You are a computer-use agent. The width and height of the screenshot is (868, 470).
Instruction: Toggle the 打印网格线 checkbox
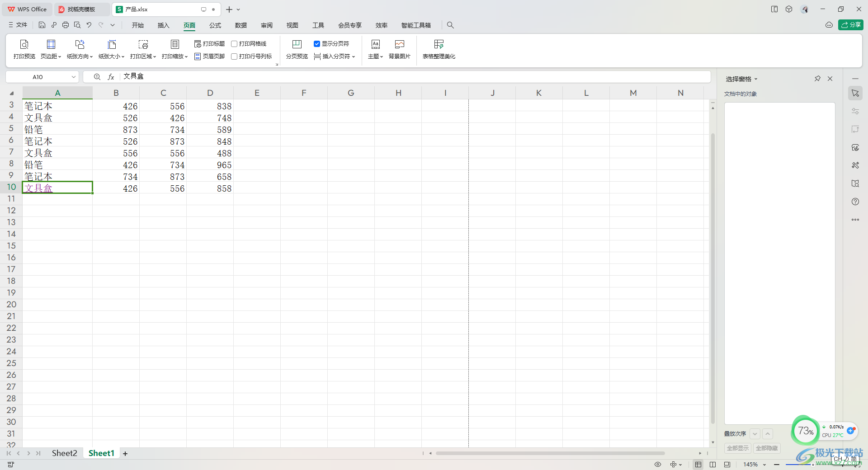point(234,44)
